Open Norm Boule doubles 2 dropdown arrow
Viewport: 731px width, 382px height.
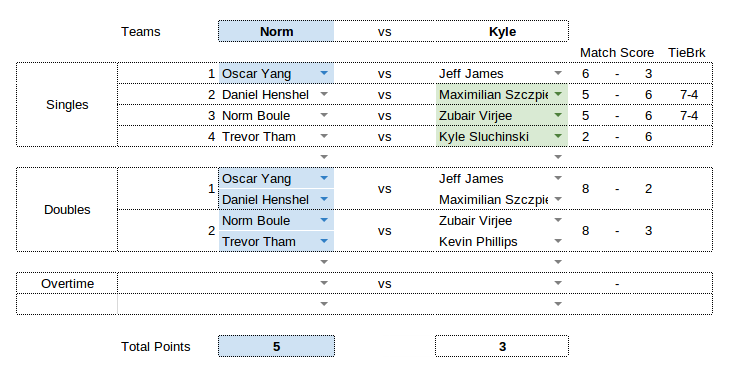[x=324, y=220]
